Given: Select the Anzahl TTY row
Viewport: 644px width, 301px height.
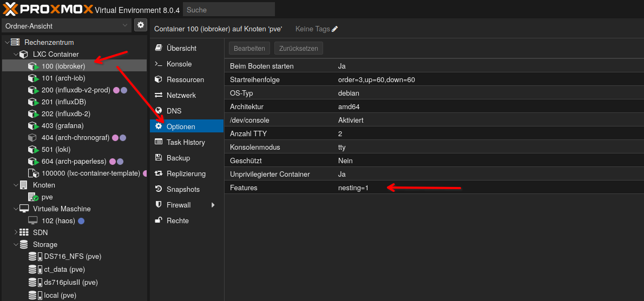Looking at the screenshot, I should [434, 133].
